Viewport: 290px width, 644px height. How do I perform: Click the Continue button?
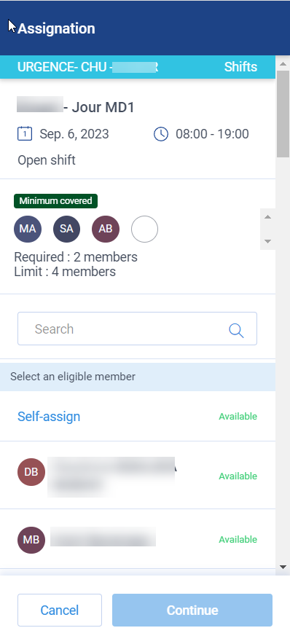[192, 610]
